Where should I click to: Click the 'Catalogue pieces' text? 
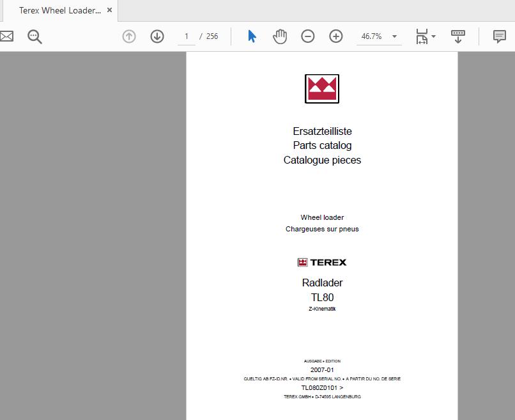[322, 160]
